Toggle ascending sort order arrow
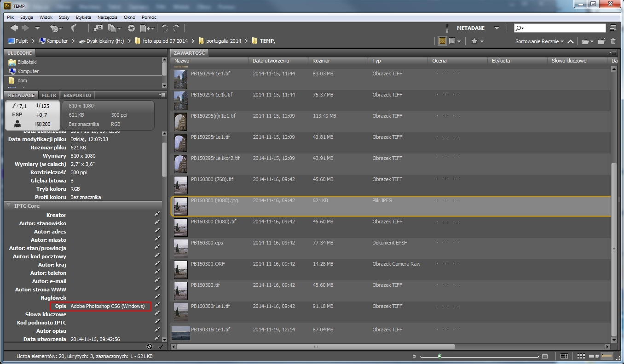The width and height of the screenshot is (624, 364). coord(571,41)
